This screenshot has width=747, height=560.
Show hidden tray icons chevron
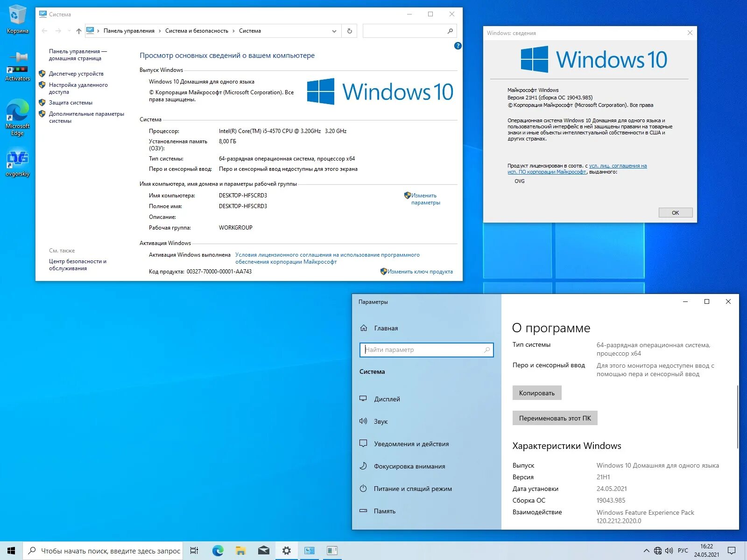pos(646,551)
